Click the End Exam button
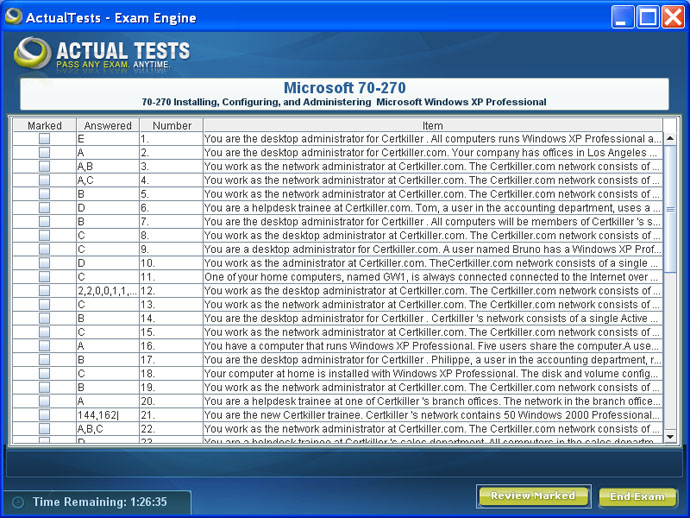Viewport: 690px width, 518px height. tap(637, 497)
